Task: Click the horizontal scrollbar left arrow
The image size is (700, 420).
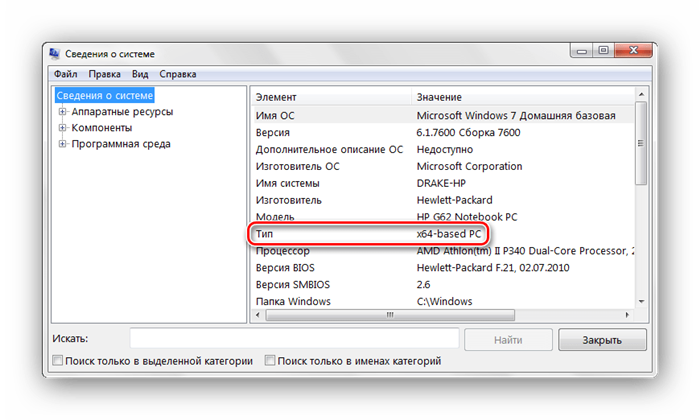Action: point(258,315)
